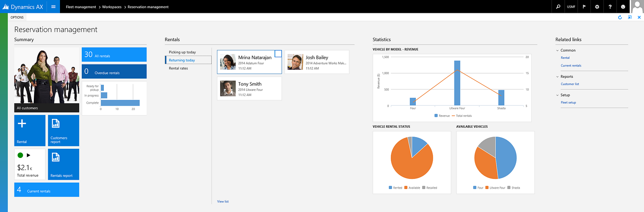The image size is (644, 212).
Task: Toggle the Total rentals legend series
Action: pos(462,116)
